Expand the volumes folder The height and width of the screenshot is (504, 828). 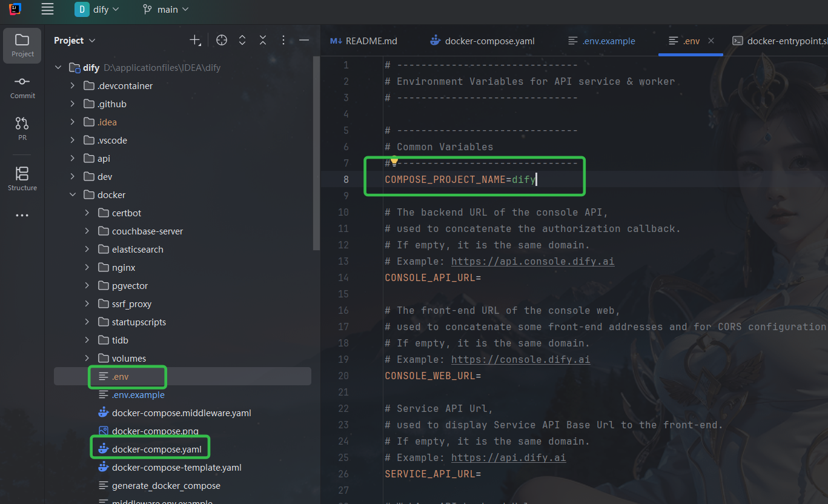(87, 359)
